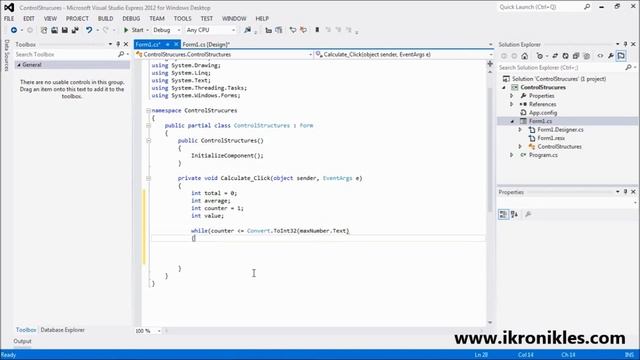Click the Save All toolbar icon
This screenshot has width=640, height=360.
click(75, 30)
